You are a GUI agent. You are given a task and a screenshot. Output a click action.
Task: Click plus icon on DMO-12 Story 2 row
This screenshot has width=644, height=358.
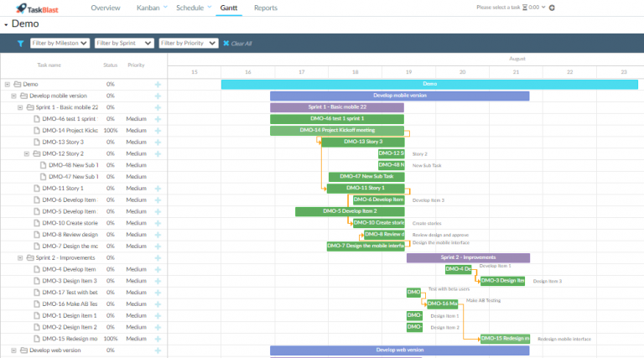pos(158,153)
